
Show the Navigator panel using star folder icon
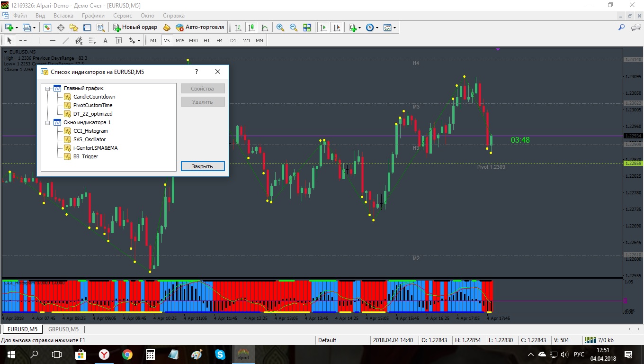pyautogui.click(x=74, y=27)
